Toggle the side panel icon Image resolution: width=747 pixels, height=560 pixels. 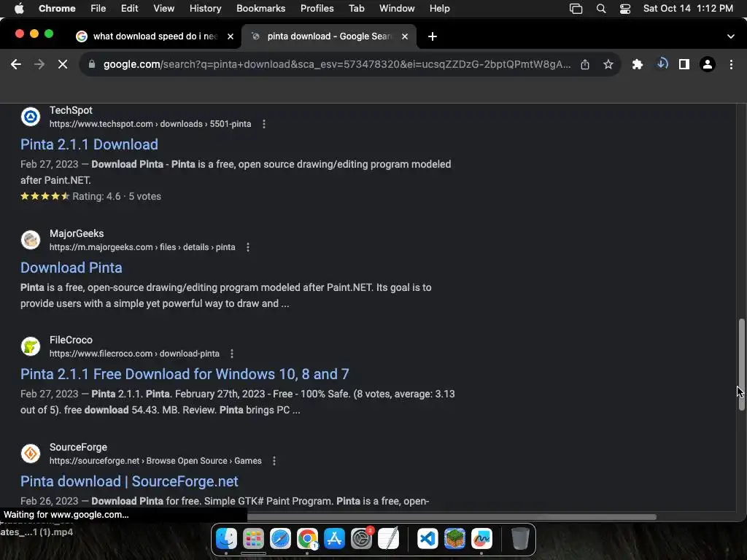point(684,64)
